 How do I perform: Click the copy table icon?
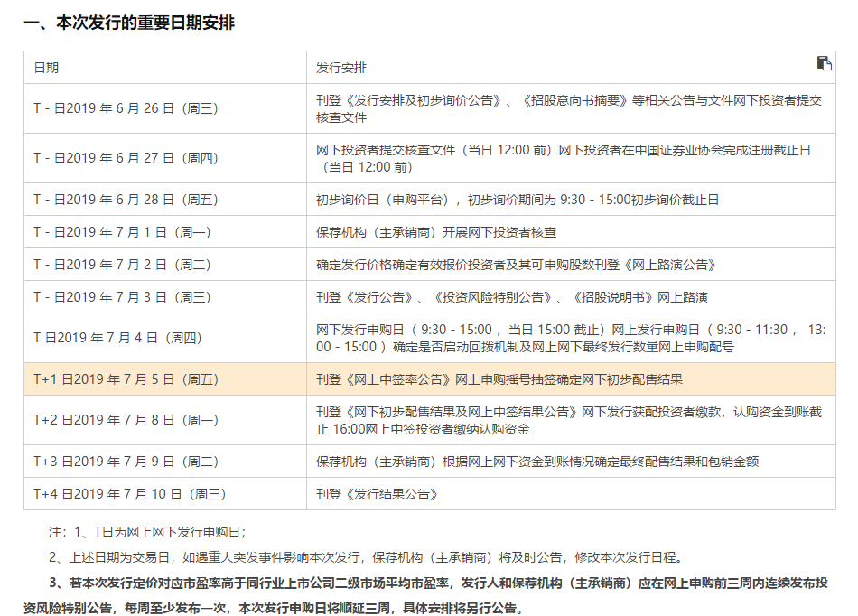tap(824, 63)
